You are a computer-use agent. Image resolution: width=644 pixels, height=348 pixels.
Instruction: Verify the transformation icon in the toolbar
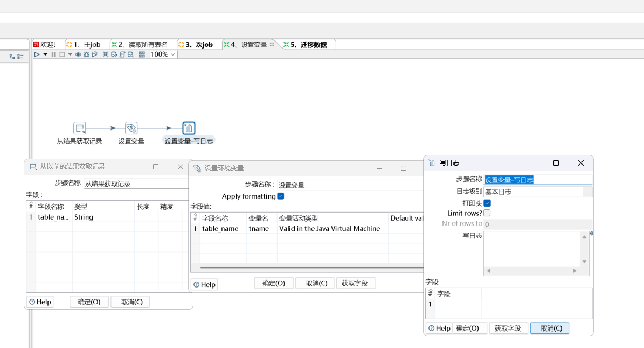106,54
